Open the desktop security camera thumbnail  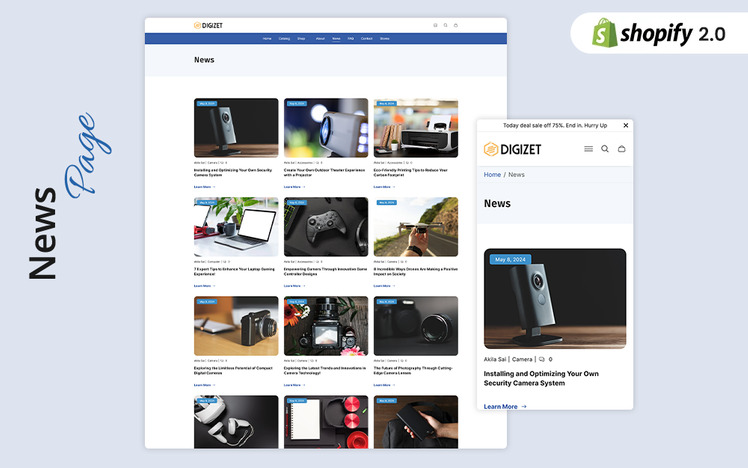coord(236,128)
